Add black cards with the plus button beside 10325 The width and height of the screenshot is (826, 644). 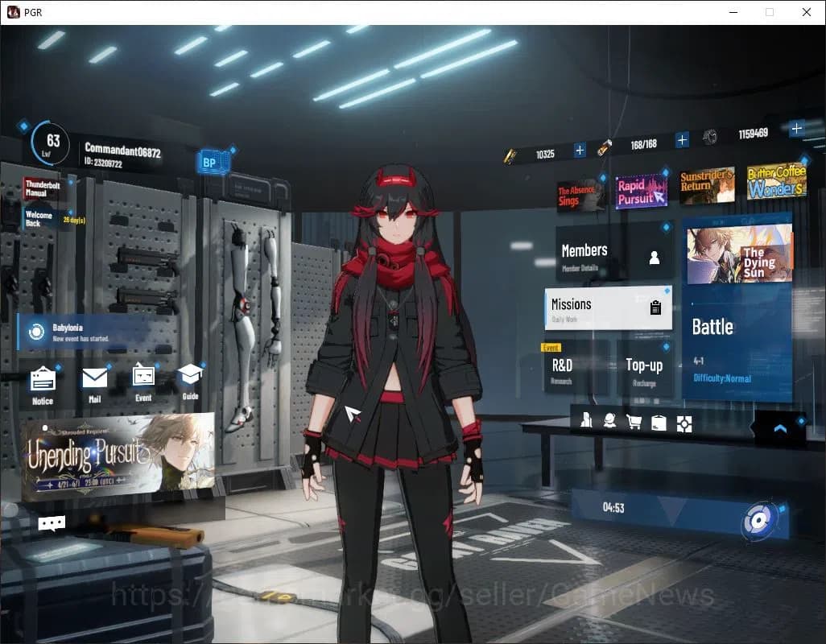click(x=580, y=151)
